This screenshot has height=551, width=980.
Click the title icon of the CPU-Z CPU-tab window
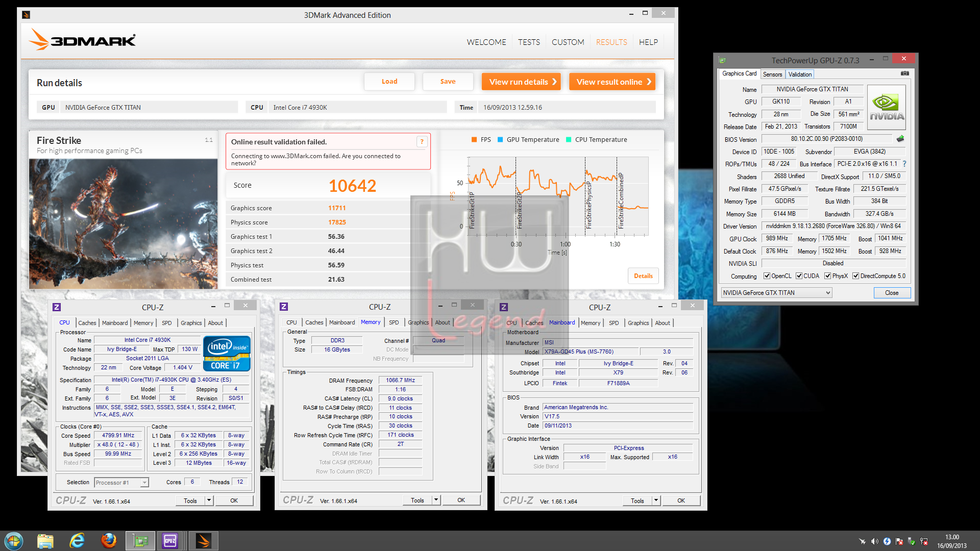click(x=57, y=307)
